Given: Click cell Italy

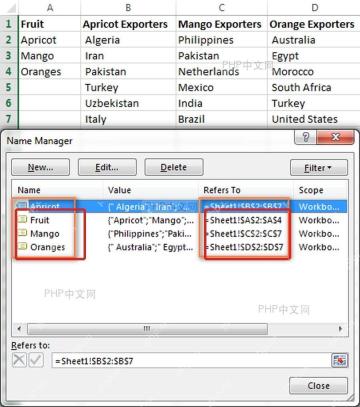Looking at the screenshot, I should 128,119.
